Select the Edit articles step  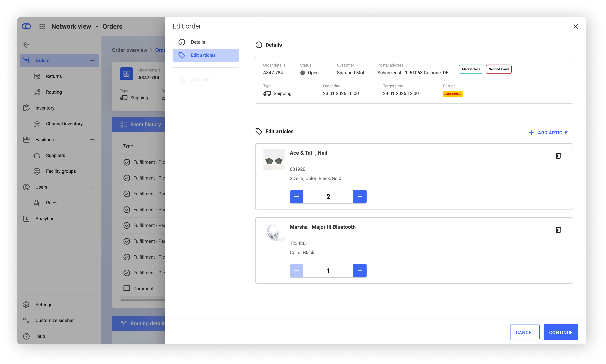pos(203,55)
